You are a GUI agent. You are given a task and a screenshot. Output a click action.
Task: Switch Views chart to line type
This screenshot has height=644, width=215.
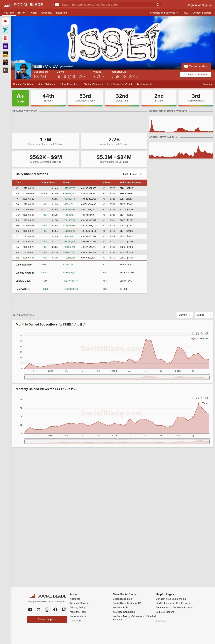click(x=202, y=398)
